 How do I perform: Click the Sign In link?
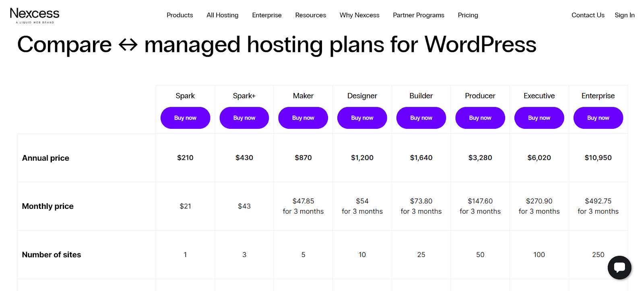point(624,15)
